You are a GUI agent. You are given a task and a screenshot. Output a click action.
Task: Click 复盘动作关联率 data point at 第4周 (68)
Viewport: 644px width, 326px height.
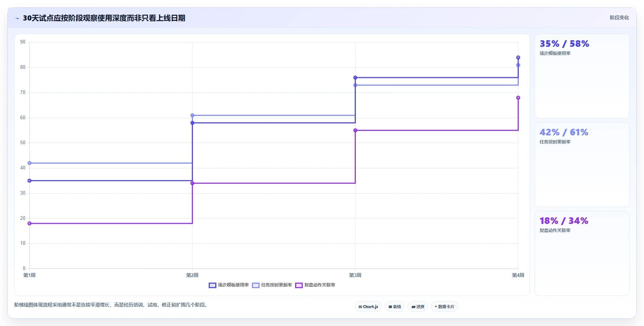coord(518,98)
